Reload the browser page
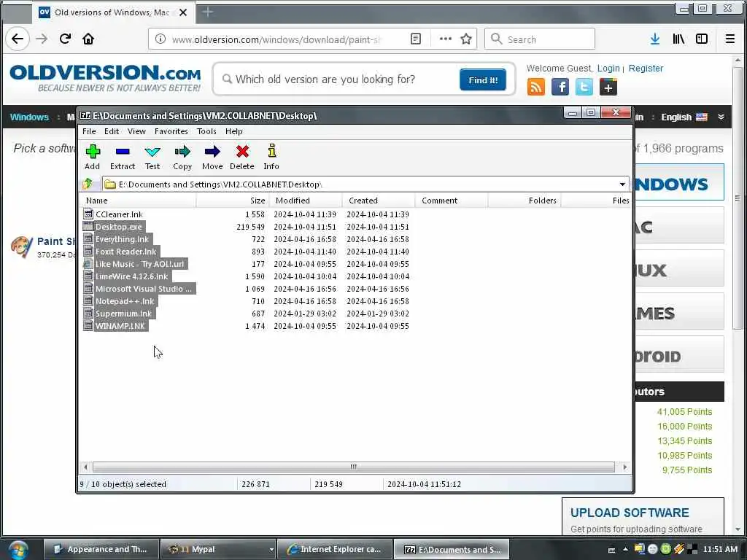 [x=65, y=39]
